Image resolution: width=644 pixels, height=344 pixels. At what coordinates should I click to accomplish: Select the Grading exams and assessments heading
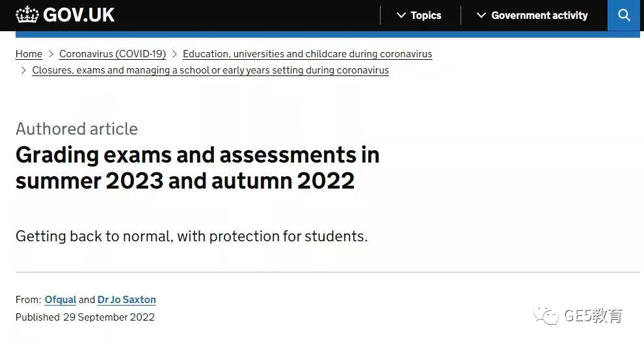coord(197,168)
